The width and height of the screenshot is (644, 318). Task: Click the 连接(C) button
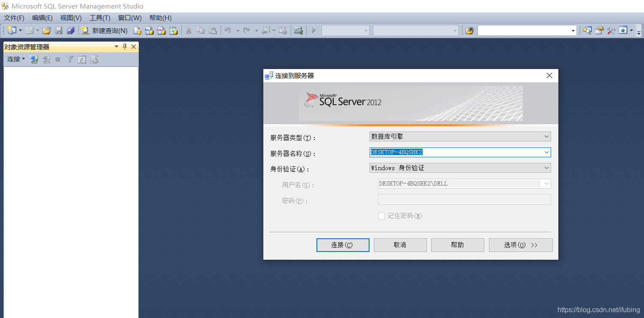(343, 245)
